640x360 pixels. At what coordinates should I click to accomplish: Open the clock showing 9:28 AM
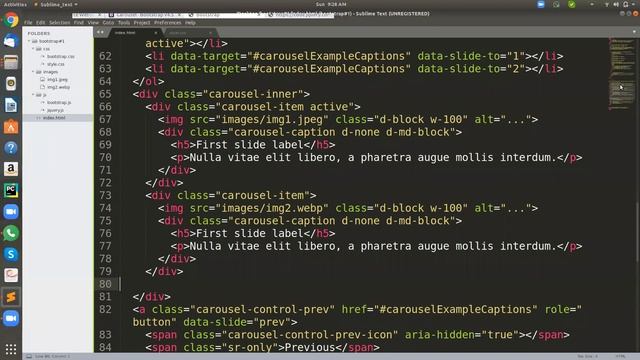pos(331,4)
